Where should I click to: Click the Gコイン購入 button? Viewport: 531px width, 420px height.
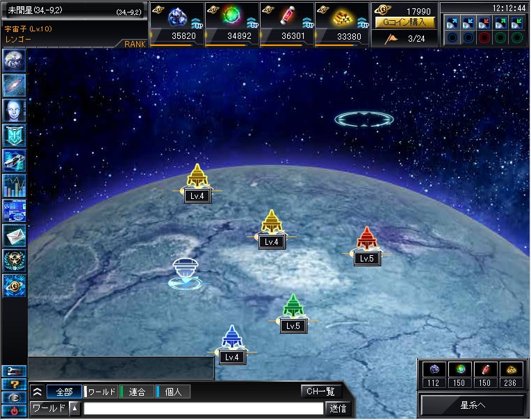click(405, 22)
